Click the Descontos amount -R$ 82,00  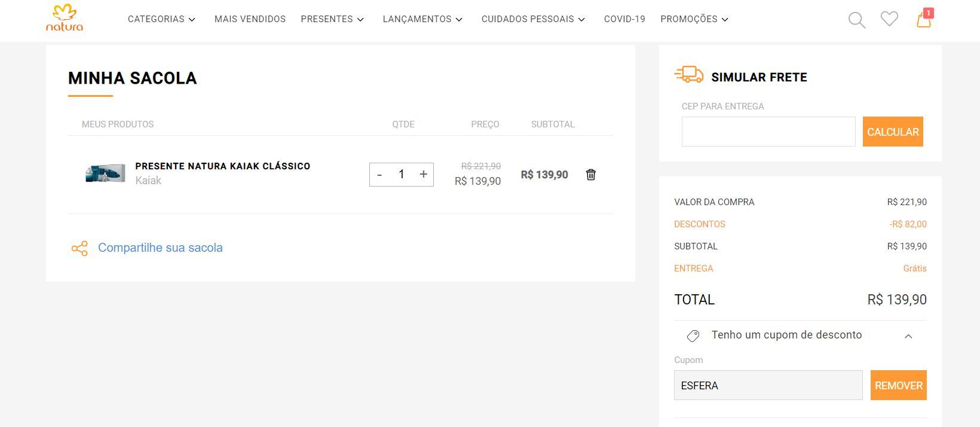tap(908, 224)
